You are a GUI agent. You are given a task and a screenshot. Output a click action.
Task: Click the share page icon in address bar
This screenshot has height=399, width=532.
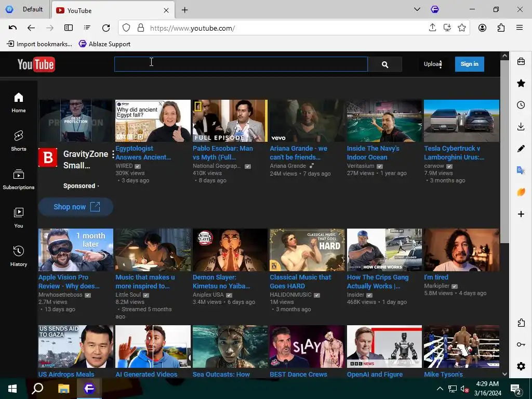pyautogui.click(x=432, y=28)
